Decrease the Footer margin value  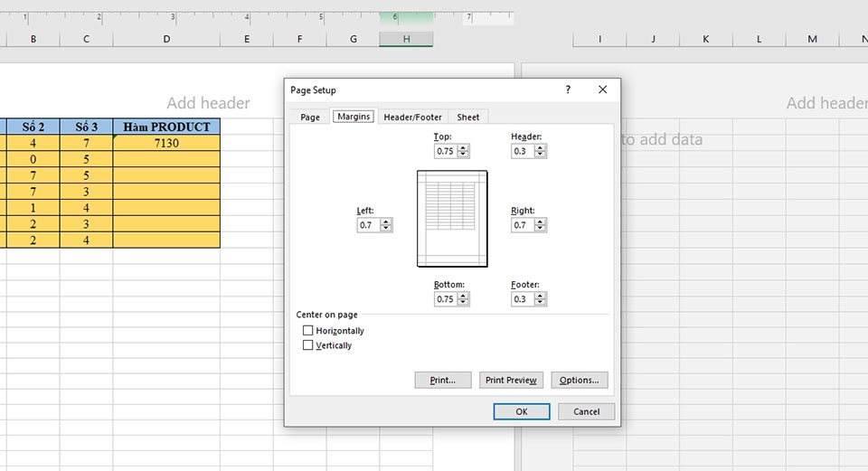click(x=541, y=302)
